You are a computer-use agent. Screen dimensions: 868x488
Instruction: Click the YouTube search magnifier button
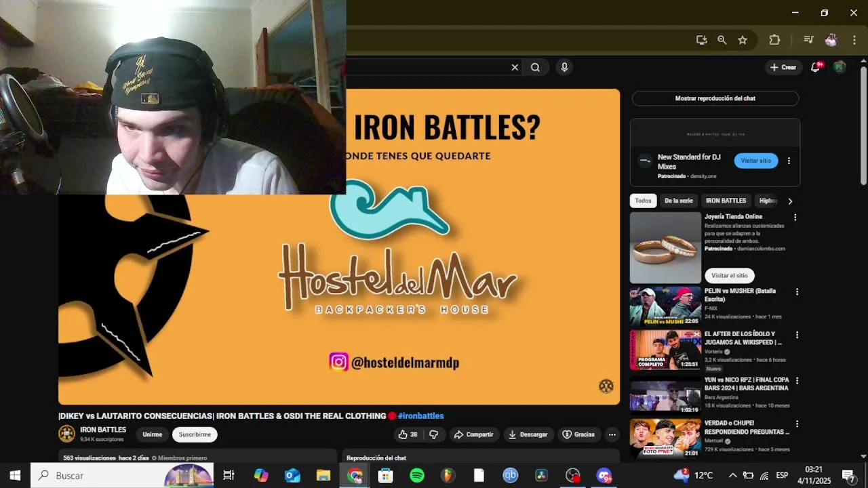[536, 67]
